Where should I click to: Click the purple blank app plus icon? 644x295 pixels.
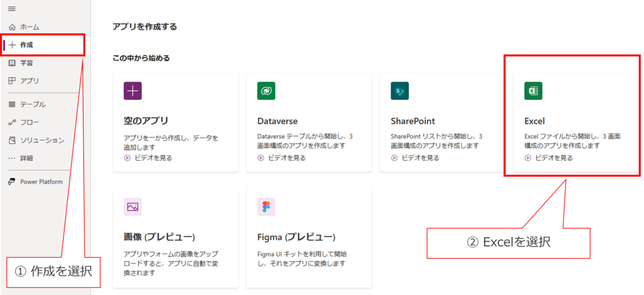[133, 91]
